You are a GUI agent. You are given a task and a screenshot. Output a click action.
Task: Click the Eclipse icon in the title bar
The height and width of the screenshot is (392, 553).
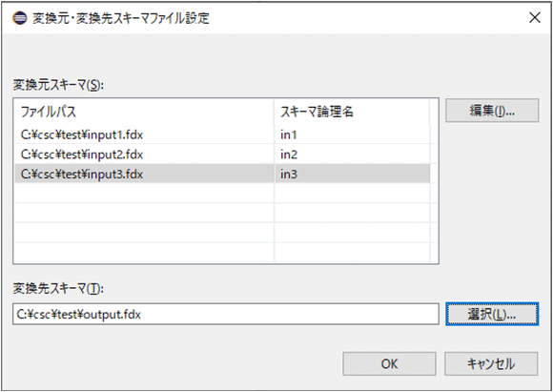(19, 17)
